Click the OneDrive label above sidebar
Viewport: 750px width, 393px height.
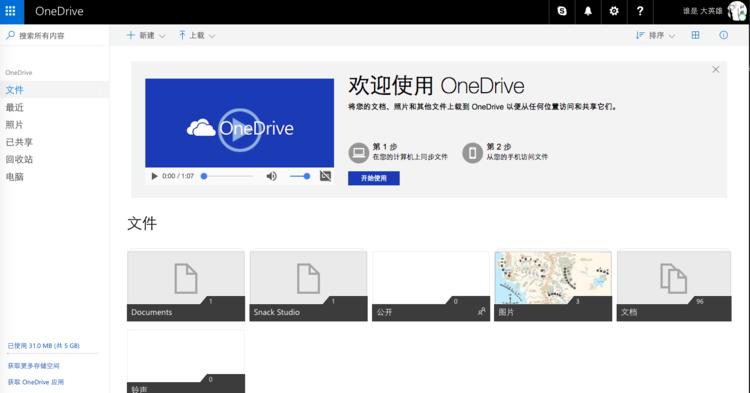(19, 72)
